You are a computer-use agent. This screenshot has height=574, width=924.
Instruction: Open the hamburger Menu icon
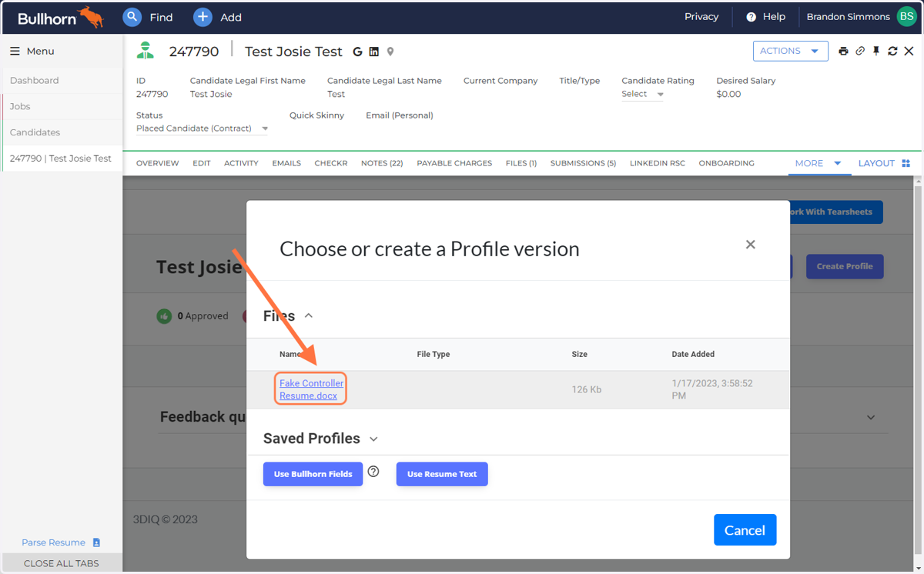[x=15, y=52]
